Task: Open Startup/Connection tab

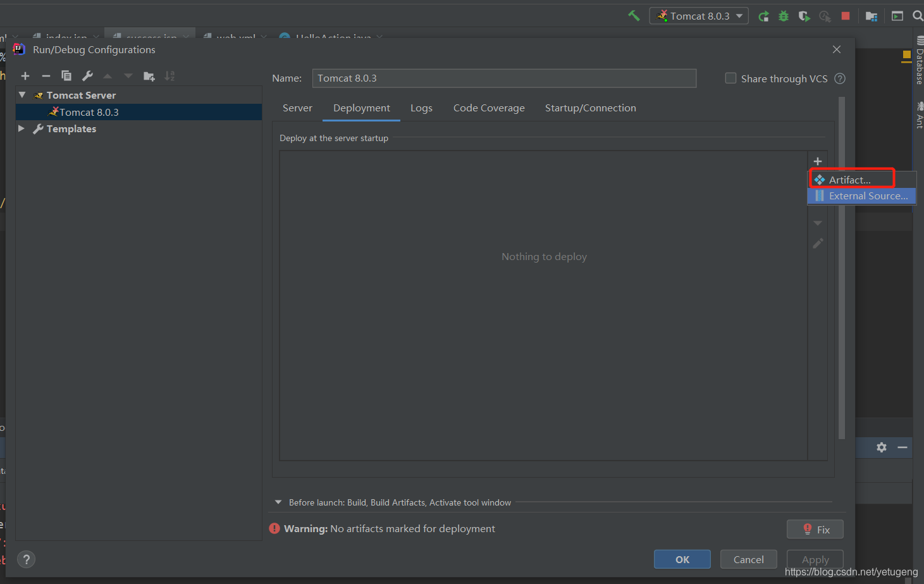Action: coord(591,108)
